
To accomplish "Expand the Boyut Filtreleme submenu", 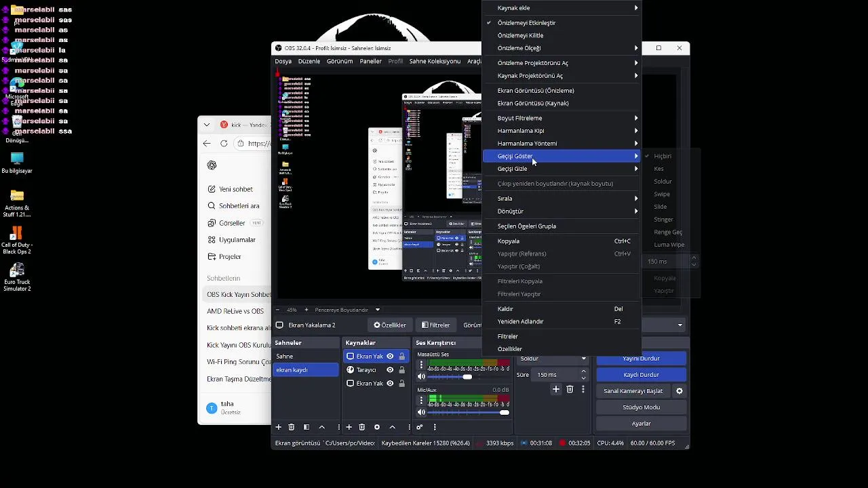I will tap(561, 118).
